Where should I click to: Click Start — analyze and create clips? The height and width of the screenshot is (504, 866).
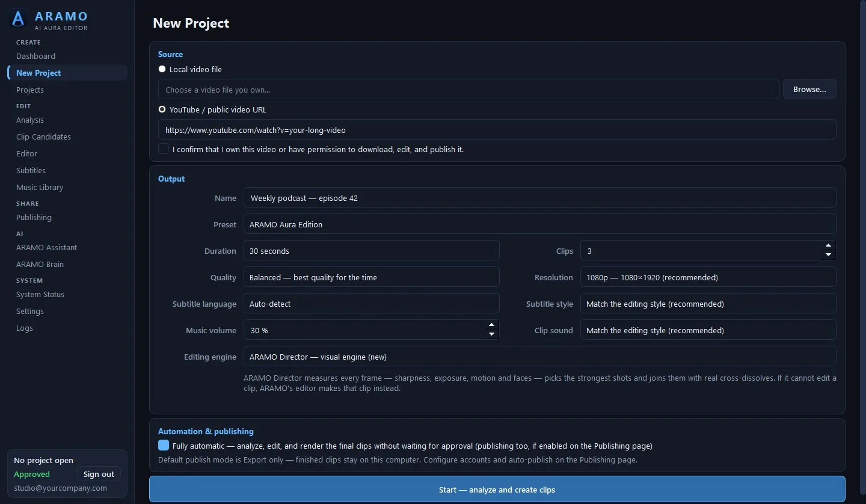[497, 490]
